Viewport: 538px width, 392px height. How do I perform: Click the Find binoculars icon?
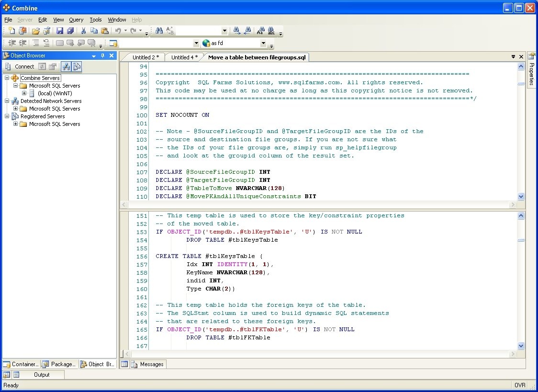pyautogui.click(x=159, y=31)
